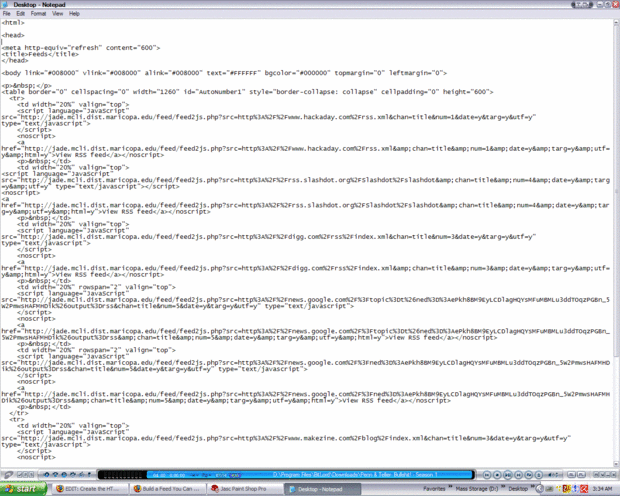This screenshot has height=496, width=620.
Task: Open the Desktop toolbar on the taskbar
Action: coord(518,489)
